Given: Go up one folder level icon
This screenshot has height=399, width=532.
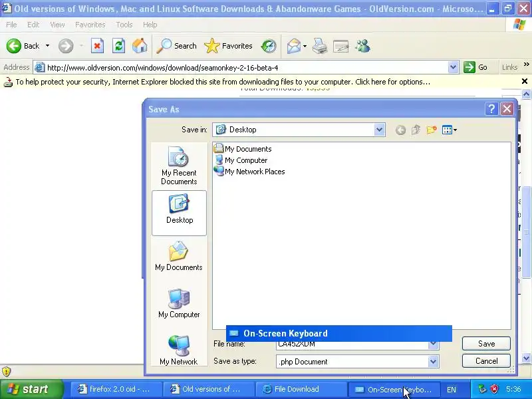Looking at the screenshot, I should point(416,130).
